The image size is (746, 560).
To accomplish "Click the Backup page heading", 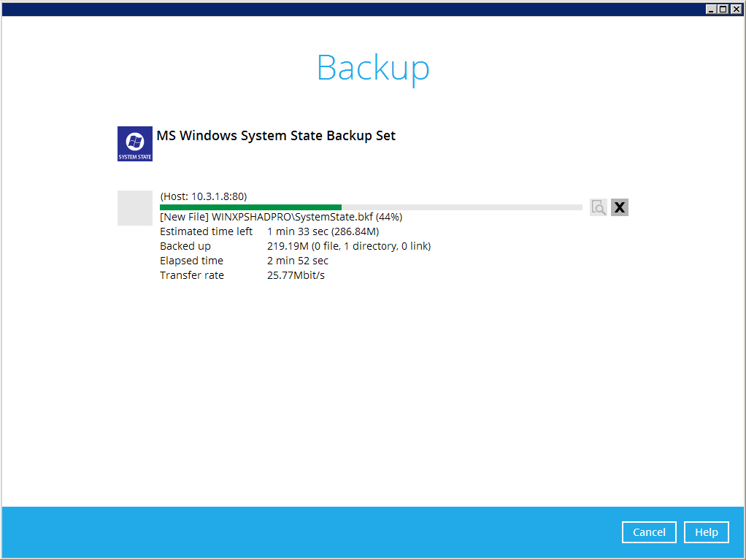I will click(373, 68).
